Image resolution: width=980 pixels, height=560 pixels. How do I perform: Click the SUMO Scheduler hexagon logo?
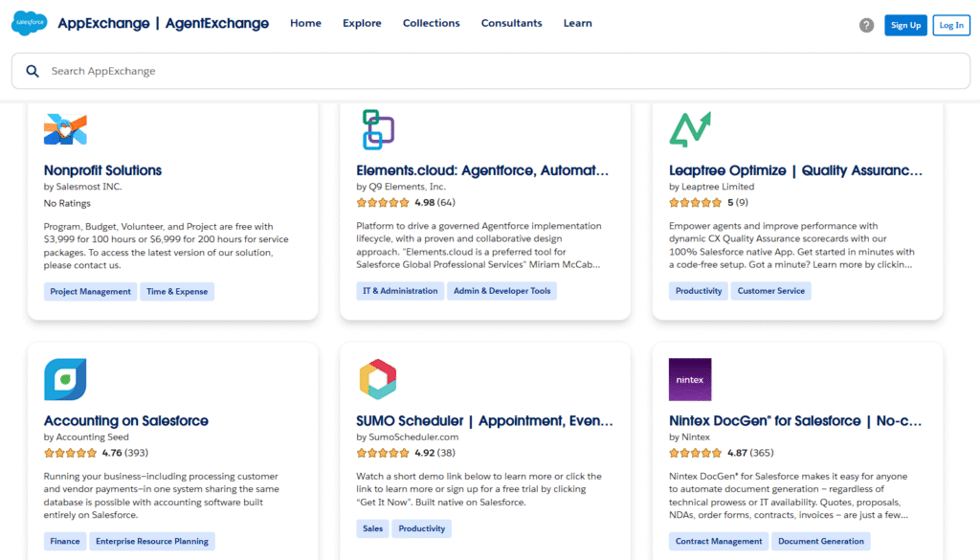click(x=378, y=379)
